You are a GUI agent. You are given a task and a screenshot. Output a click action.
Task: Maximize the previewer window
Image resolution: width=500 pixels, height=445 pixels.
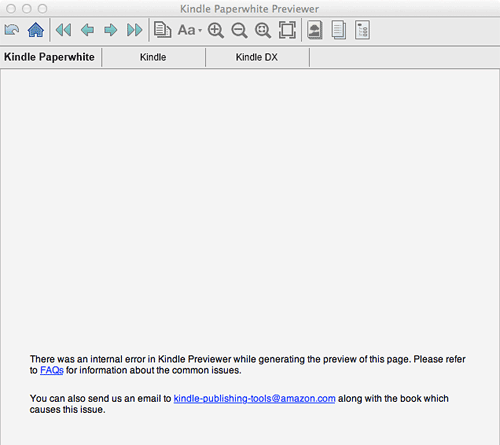click(42, 9)
